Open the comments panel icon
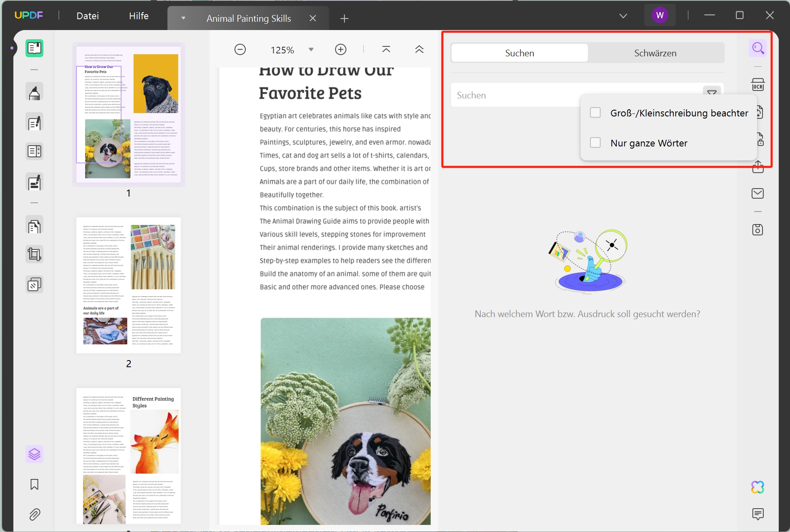Screen dimensions: 790x532 [x=758, y=514]
